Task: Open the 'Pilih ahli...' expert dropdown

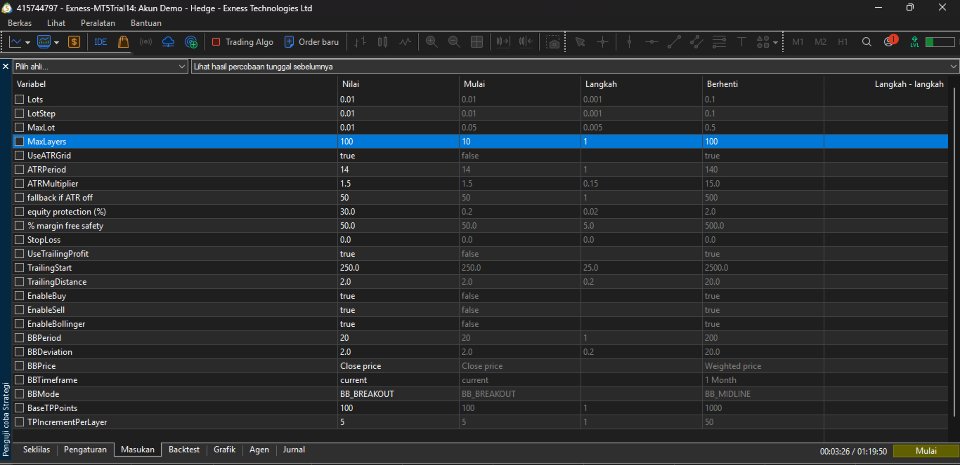Action: pyautogui.click(x=100, y=66)
